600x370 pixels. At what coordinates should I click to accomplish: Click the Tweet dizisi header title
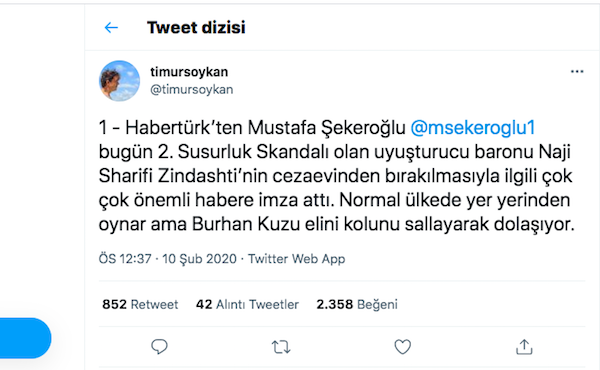pyautogui.click(x=196, y=28)
